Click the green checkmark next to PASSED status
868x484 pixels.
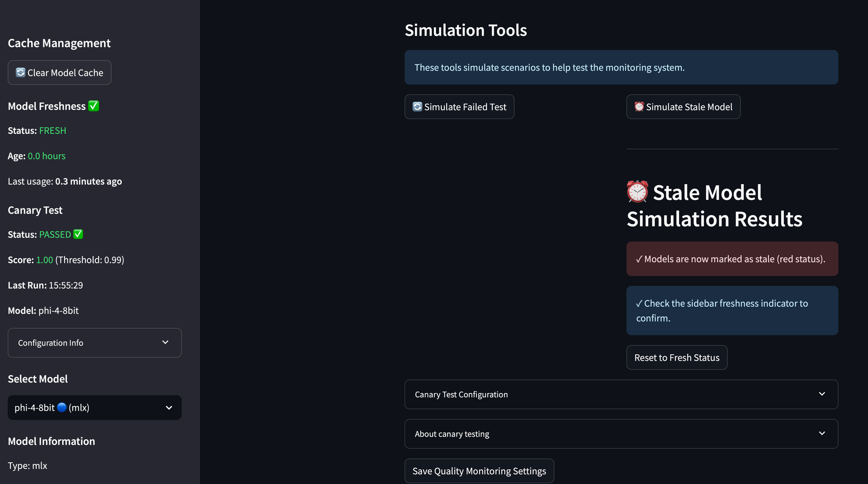(x=78, y=234)
